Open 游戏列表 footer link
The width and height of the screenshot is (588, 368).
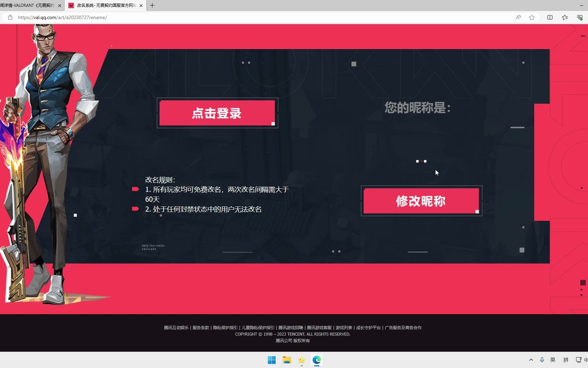pos(344,327)
